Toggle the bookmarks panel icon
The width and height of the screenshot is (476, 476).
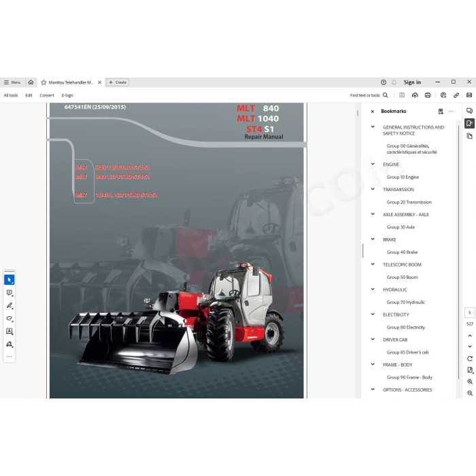[470, 123]
